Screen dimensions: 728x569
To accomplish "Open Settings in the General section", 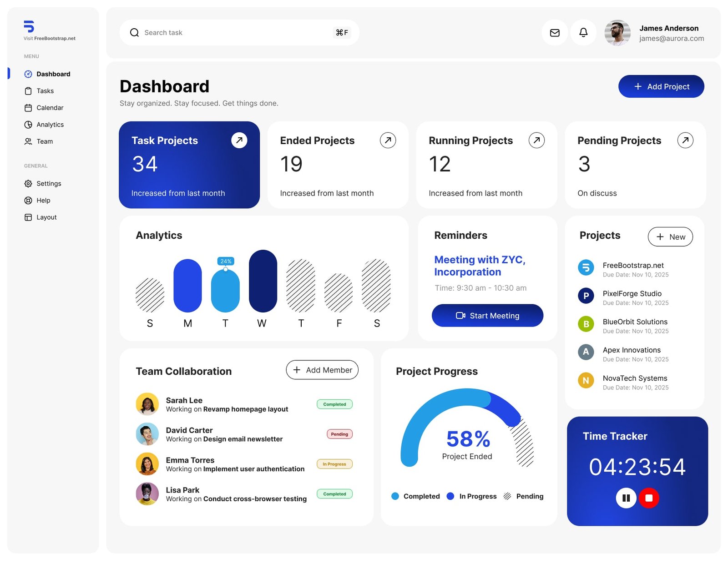I will (48, 184).
